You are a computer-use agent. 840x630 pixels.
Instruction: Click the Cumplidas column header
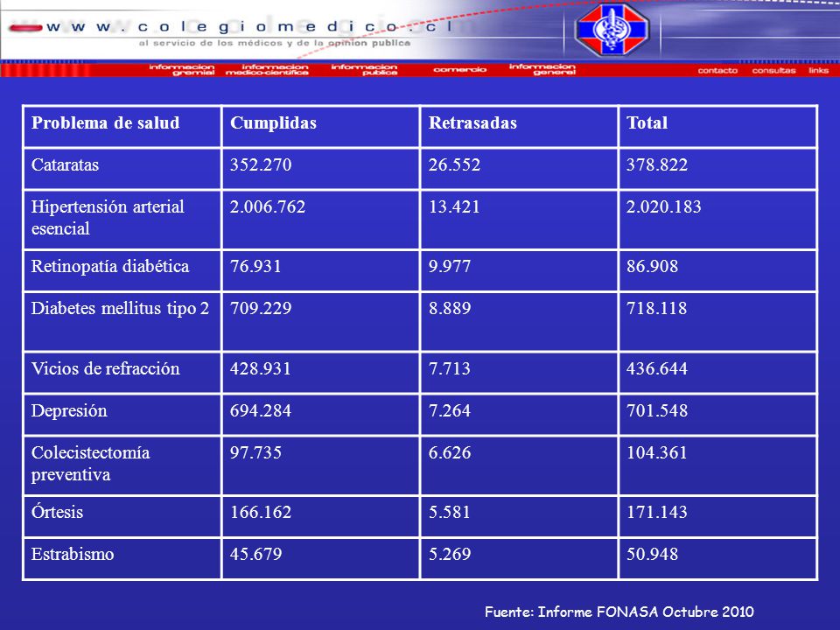[273, 122]
